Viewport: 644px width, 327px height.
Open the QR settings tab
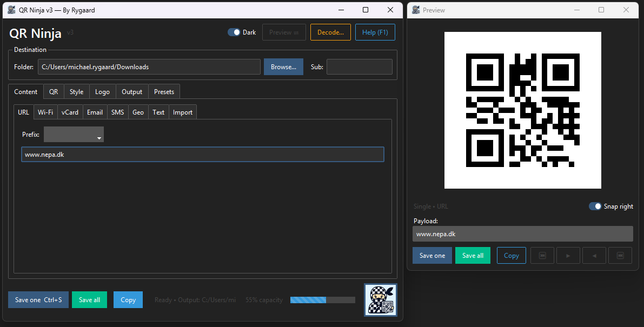tap(54, 92)
